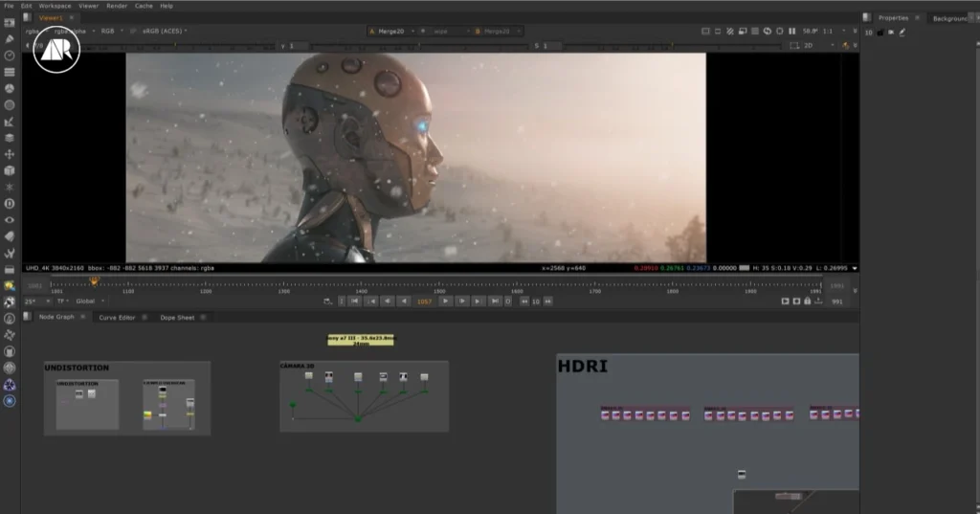Toggle the lock icon in Properties panel
This screenshot has width=980, height=514.
click(880, 32)
